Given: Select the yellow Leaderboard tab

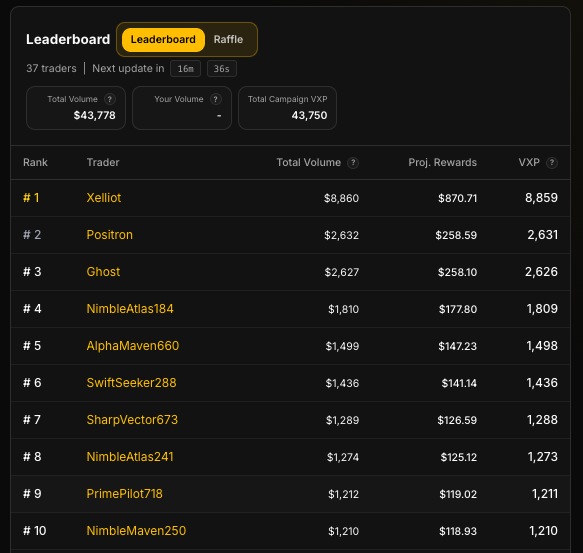Looking at the screenshot, I should tap(163, 40).
